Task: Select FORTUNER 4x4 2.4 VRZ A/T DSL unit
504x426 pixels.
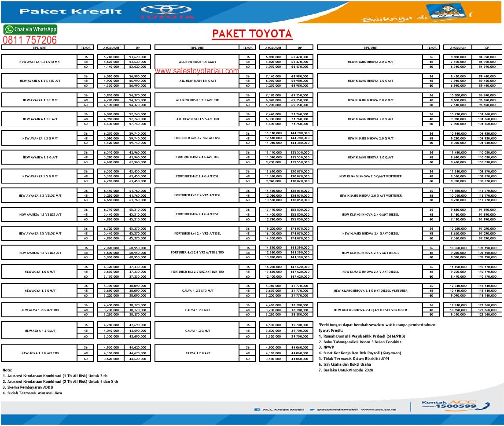Action: coord(197,233)
